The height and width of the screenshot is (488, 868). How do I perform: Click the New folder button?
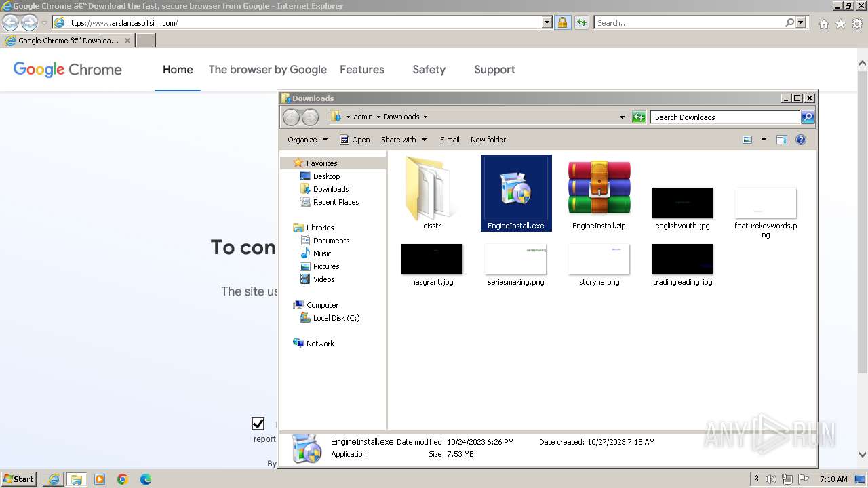488,140
